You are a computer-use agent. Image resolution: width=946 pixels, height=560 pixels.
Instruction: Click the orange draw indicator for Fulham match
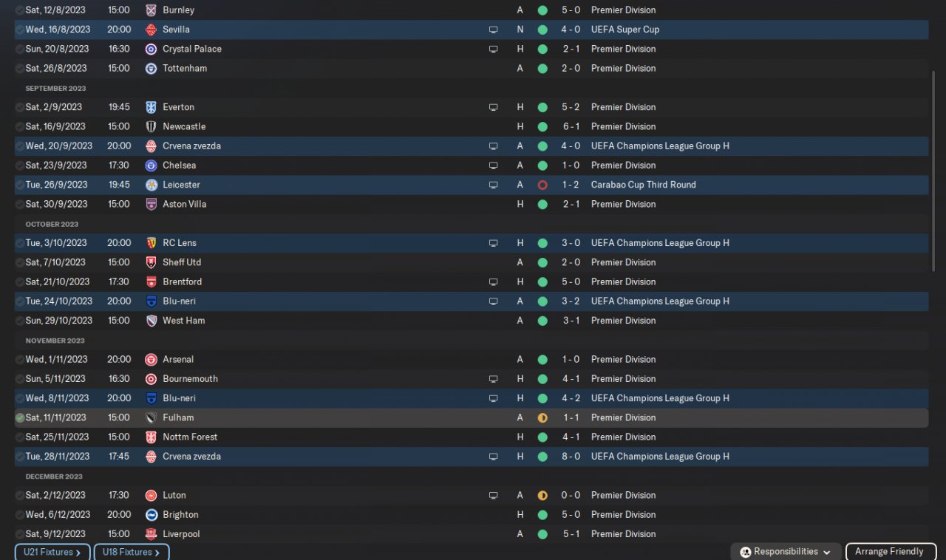click(542, 417)
